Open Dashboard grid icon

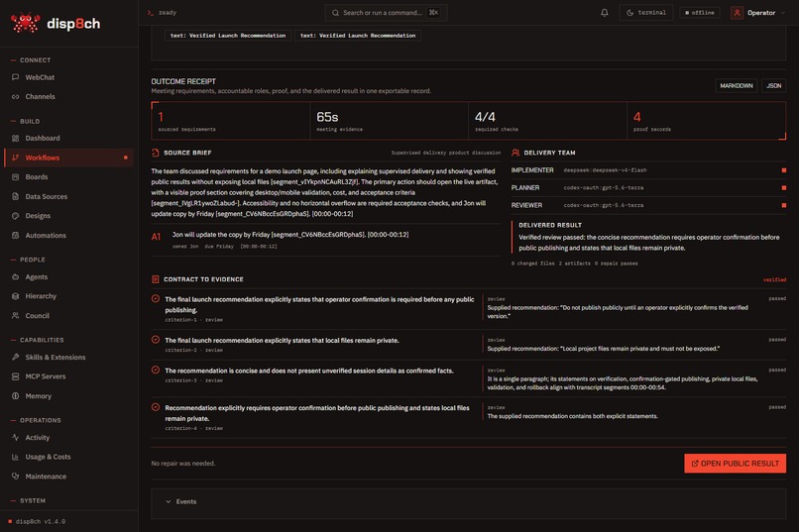tap(15, 138)
